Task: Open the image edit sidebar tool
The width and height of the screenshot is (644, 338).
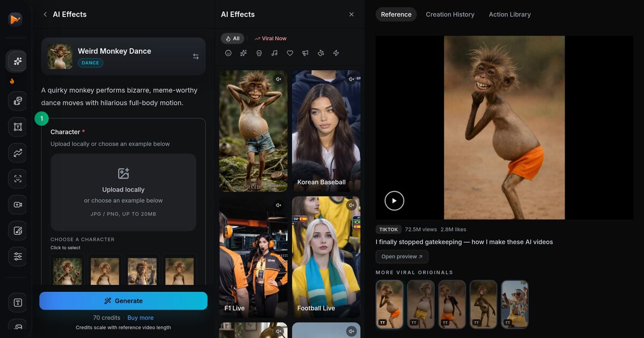Action: click(x=18, y=101)
